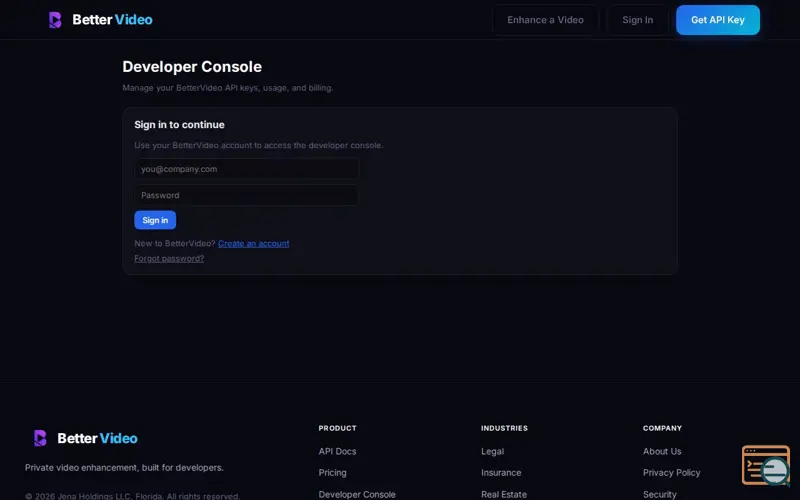This screenshot has height=500, width=800.
Task: Open the Forgot password? link
Action: coord(169,258)
